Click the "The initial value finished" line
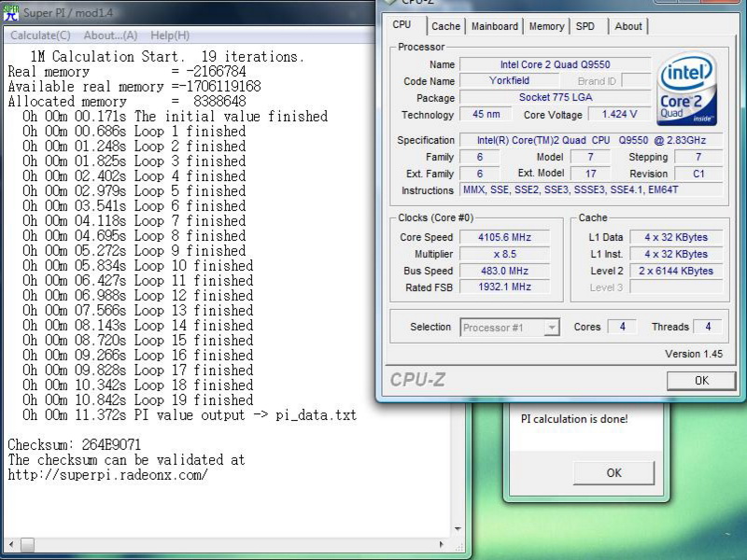 (x=175, y=116)
